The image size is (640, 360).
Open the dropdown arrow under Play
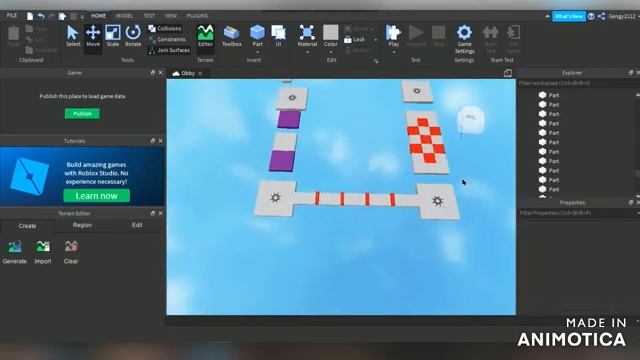tap(393, 52)
